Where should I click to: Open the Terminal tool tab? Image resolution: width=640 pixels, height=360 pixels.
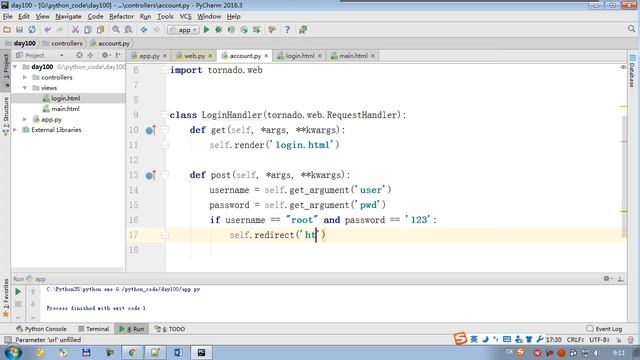tap(93, 329)
